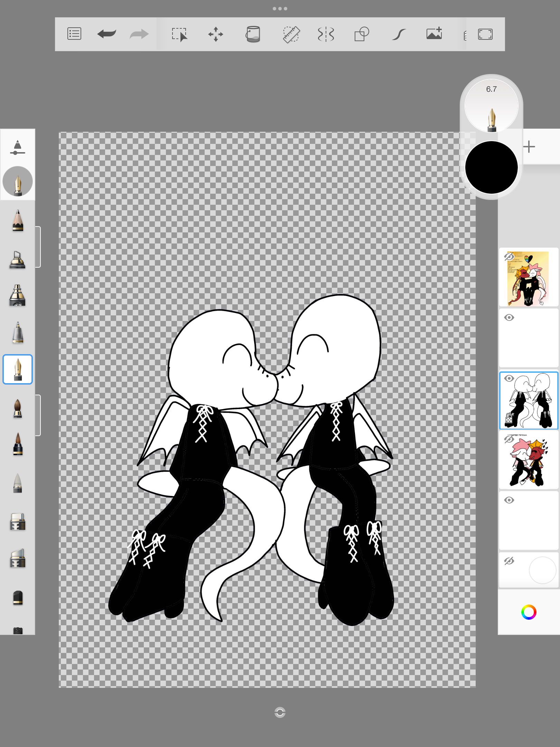Tap the black color puck

(491, 167)
